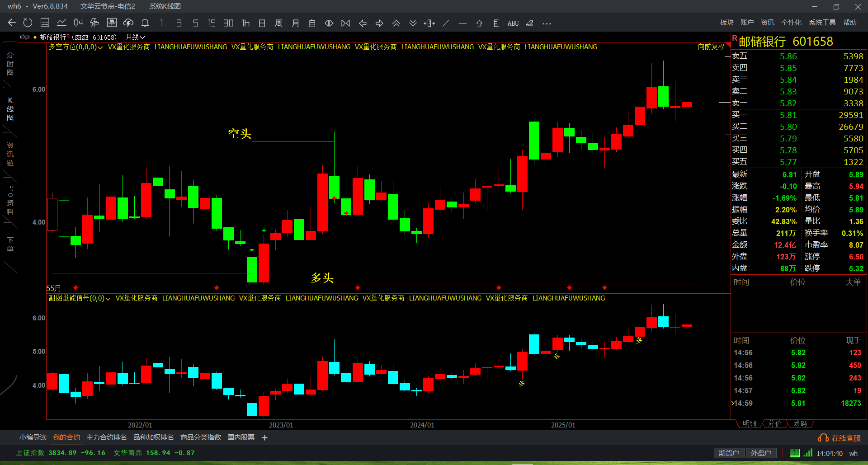Viewport: 868px width, 465px height.
Task: Click the cloud lightning icon in toolbar
Action: (128, 23)
